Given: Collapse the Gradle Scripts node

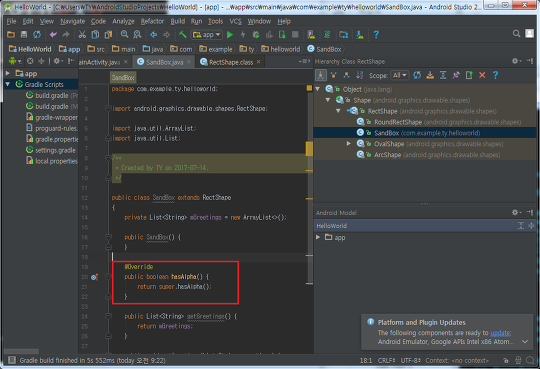Looking at the screenshot, I should pos(8,84).
